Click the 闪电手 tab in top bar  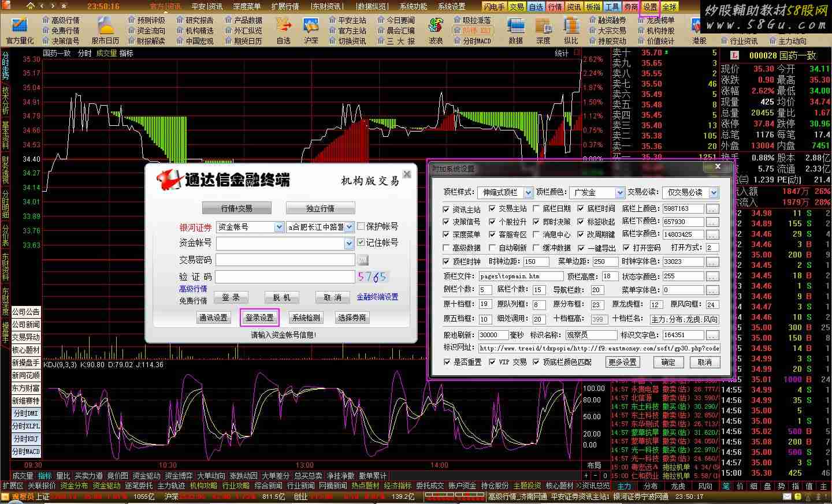(494, 6)
